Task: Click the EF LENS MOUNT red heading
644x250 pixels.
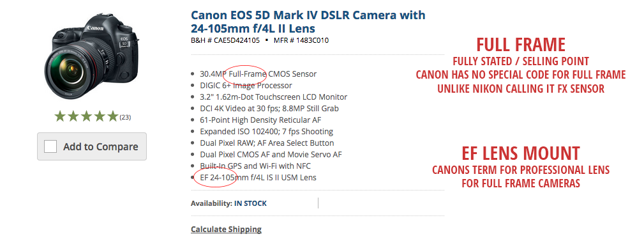Action: point(520,153)
